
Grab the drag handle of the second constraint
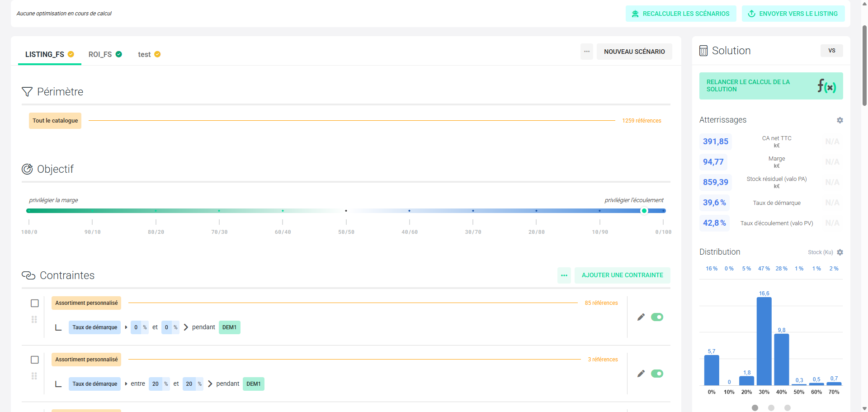(34, 376)
